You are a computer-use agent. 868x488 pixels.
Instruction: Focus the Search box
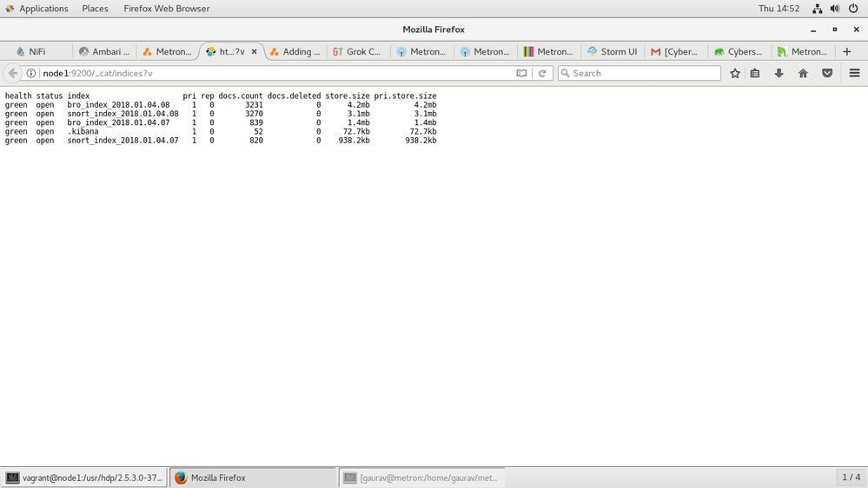[639, 73]
